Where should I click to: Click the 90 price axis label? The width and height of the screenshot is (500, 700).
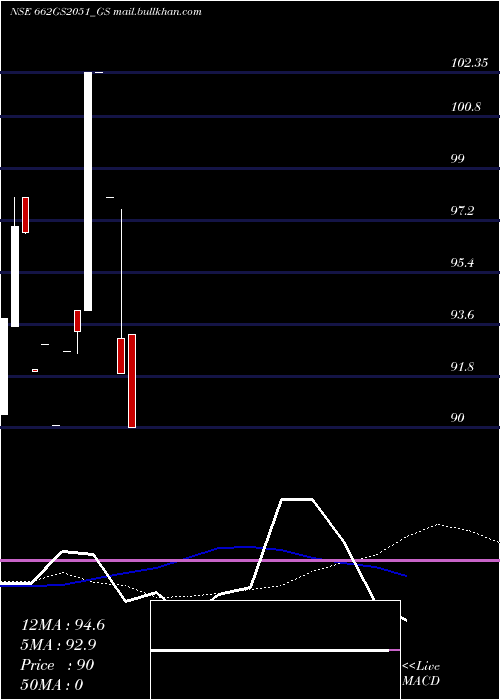click(458, 418)
